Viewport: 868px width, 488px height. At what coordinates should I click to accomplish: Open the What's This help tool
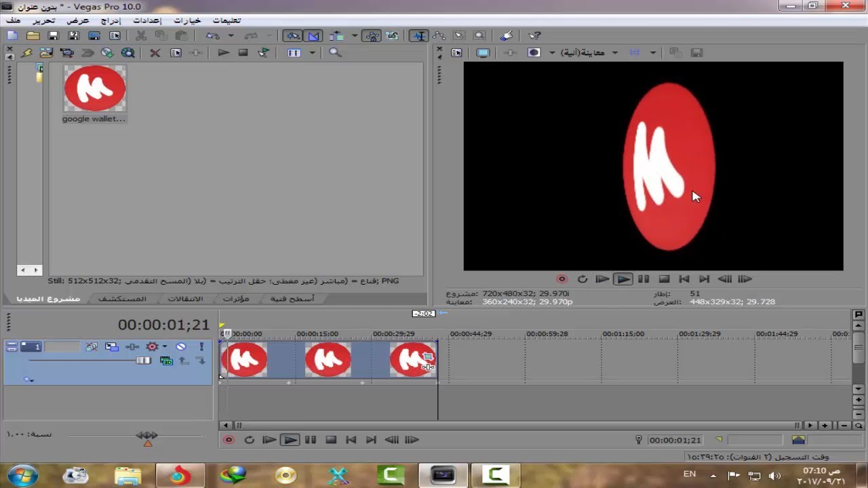coord(534,36)
